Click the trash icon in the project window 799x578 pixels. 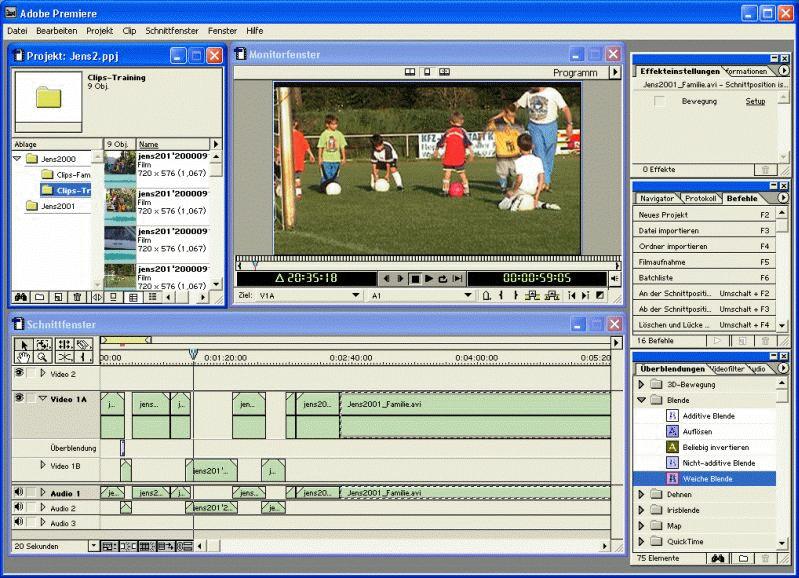tap(77, 297)
